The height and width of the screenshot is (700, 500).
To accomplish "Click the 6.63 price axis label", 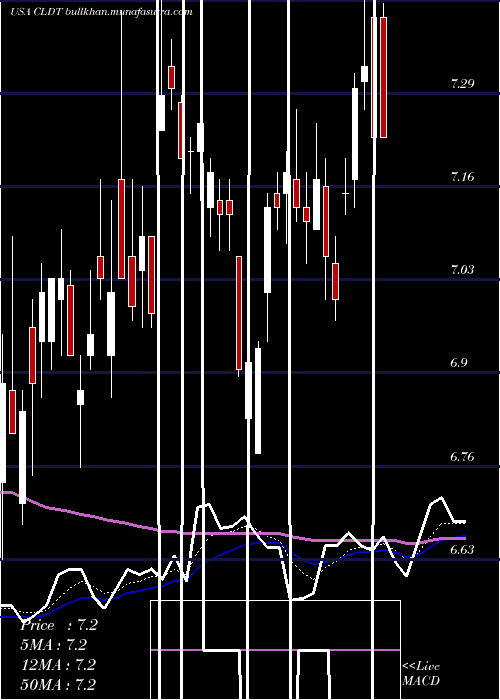I will click(x=462, y=550).
